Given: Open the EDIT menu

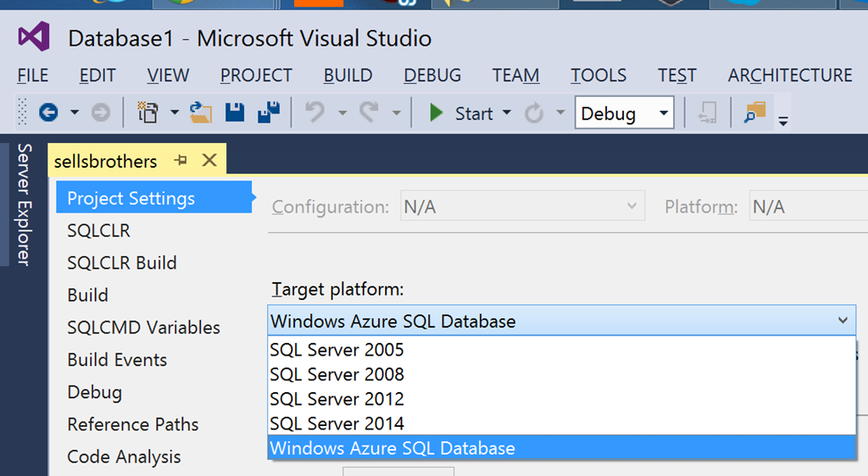Looking at the screenshot, I should (97, 75).
